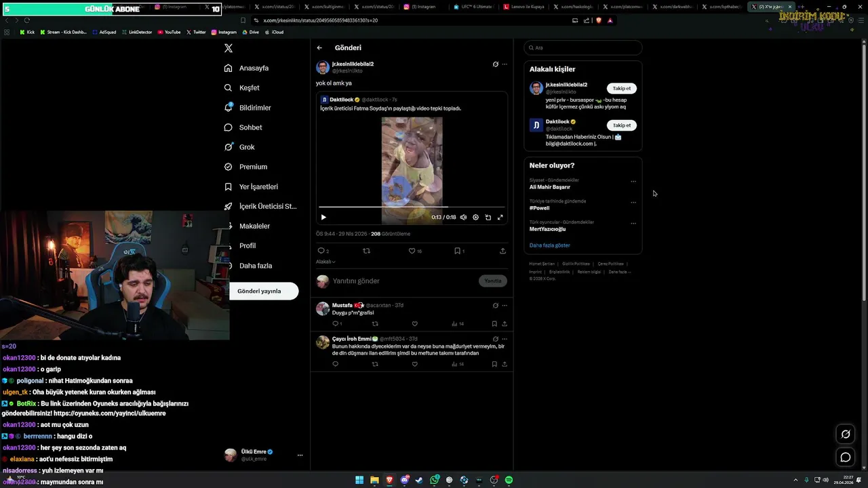The image size is (868, 488).
Task: Follow Daktilock with Takip et
Action: coord(621,125)
